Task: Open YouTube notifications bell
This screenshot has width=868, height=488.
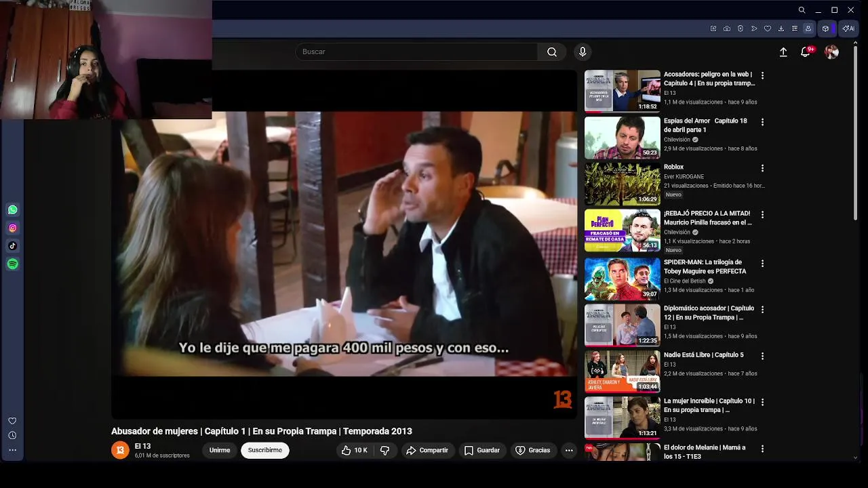Action: coord(806,52)
